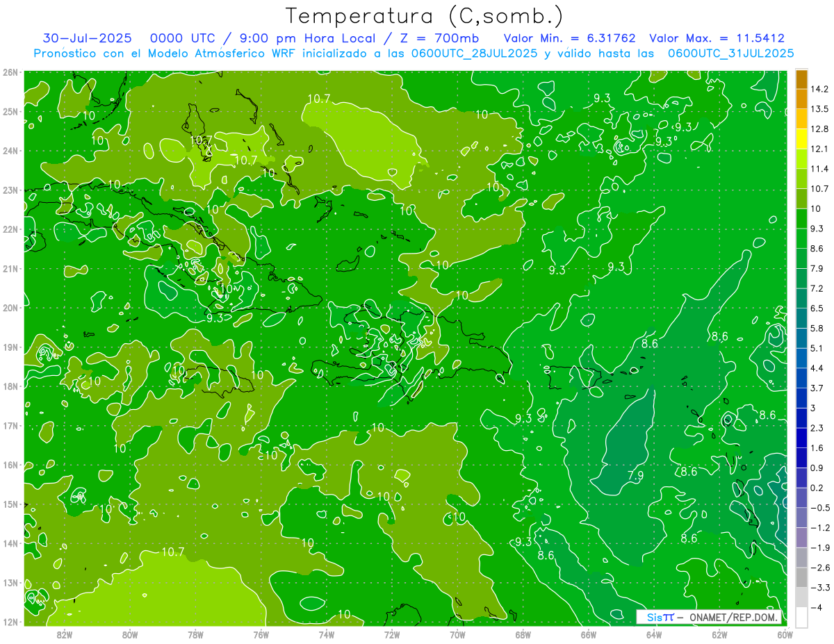Click the initialization time "0600UTC_28JUL2025"
Image resolution: width=834 pixels, height=644 pixels.
pyautogui.click(x=474, y=53)
